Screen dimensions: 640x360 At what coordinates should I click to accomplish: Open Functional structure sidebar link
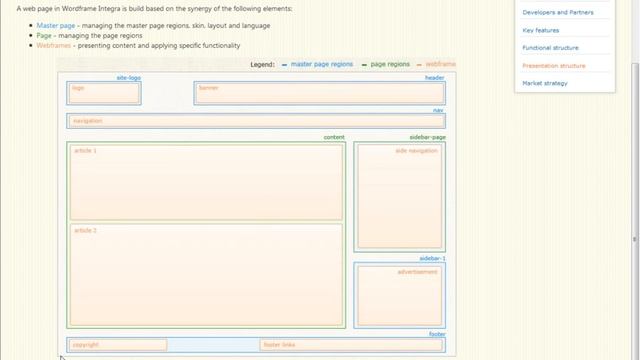coord(550,48)
